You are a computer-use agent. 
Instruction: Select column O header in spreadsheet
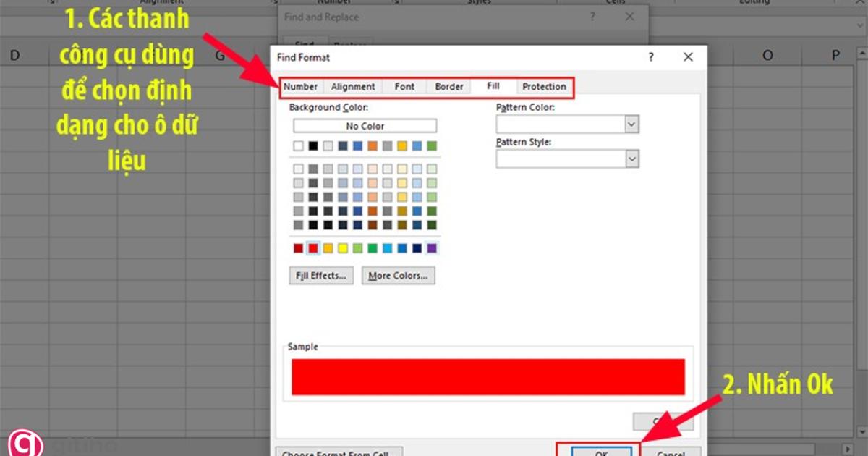(x=767, y=55)
